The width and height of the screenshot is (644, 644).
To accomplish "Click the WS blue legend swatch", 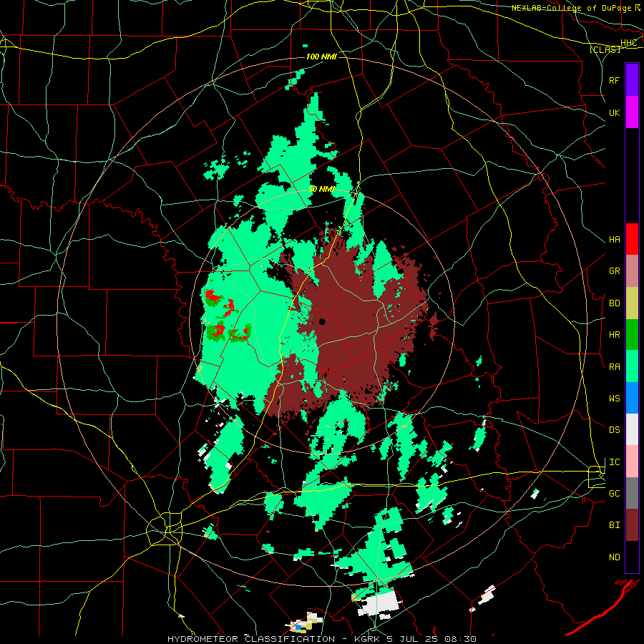I will (x=632, y=398).
